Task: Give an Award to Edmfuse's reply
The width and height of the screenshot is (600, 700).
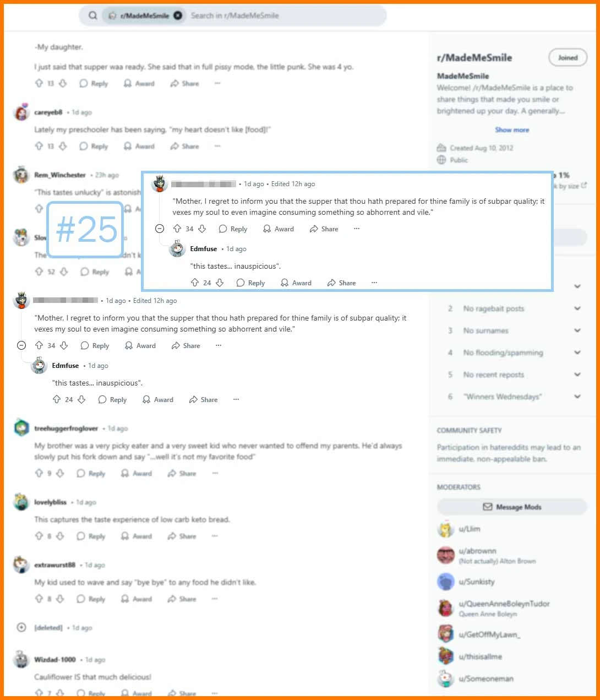Action: [157, 399]
